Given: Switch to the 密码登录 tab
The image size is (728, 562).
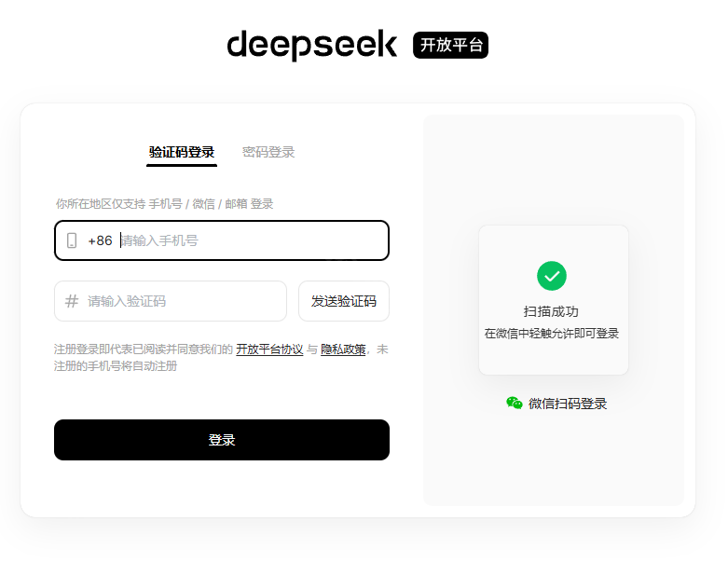Looking at the screenshot, I should pyautogui.click(x=268, y=152).
